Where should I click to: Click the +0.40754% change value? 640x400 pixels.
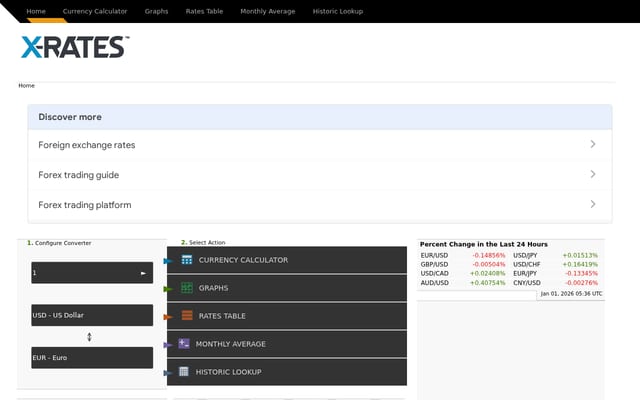click(488, 283)
